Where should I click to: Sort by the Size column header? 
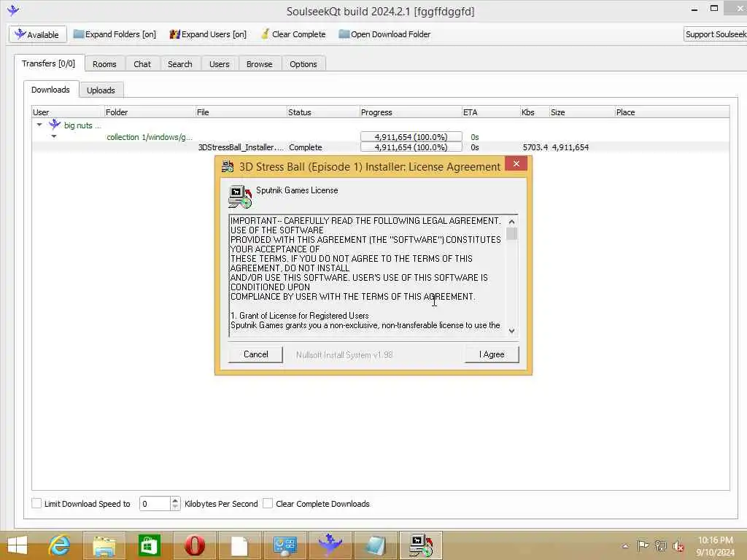(x=581, y=112)
